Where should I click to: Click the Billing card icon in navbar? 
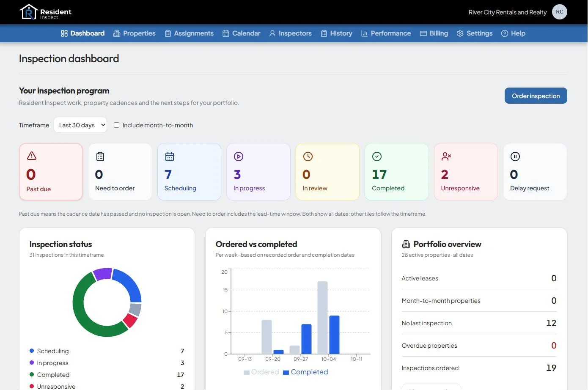[423, 33]
